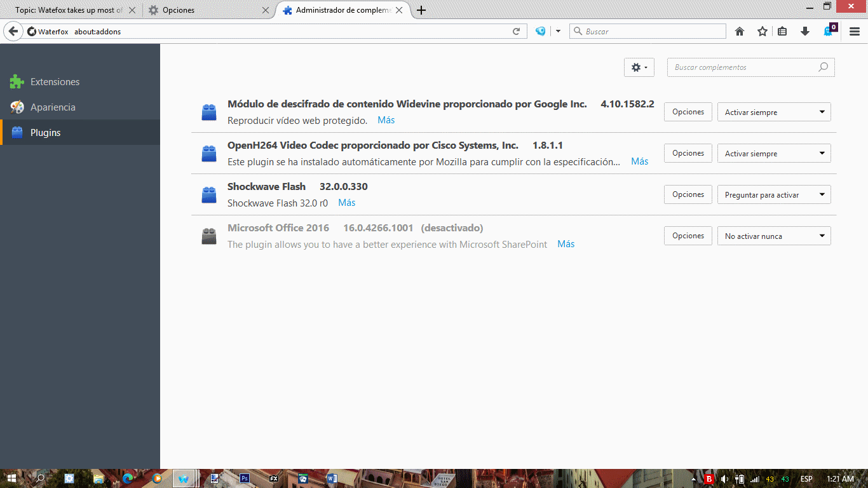Open Opciones for Shockwave Flash

coord(688,194)
